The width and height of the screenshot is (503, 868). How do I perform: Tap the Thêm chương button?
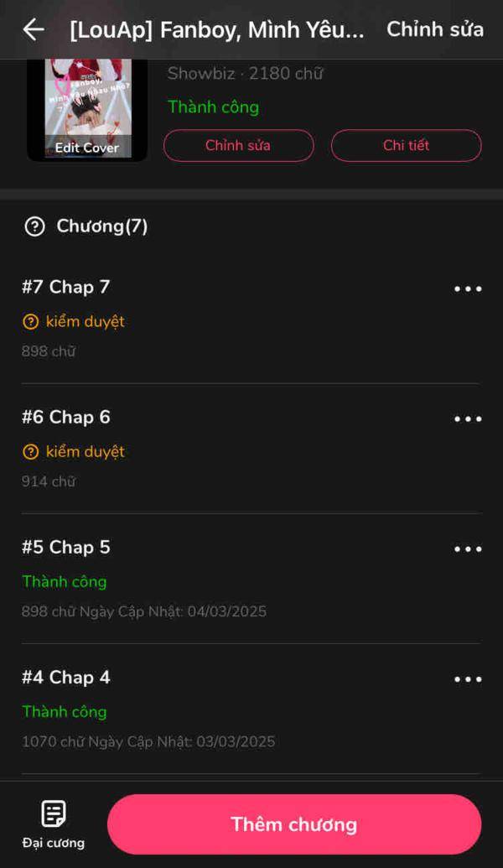tap(294, 824)
